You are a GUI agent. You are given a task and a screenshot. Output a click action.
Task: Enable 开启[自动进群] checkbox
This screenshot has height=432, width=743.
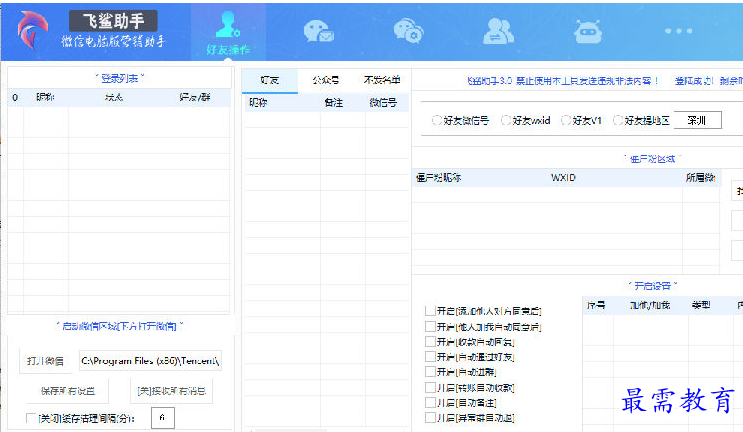[x=430, y=372]
